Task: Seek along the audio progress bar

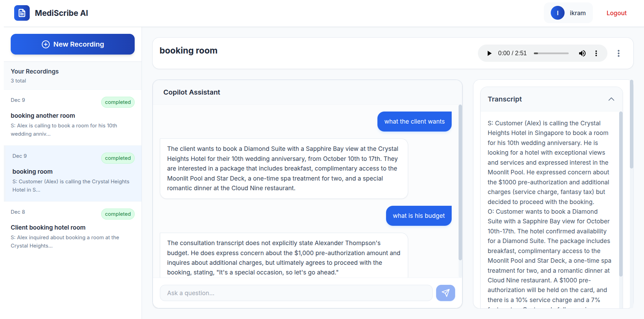Action: point(551,53)
